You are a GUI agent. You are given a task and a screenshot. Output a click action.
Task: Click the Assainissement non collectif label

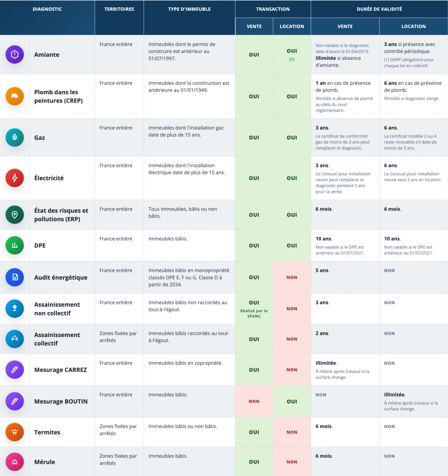[57, 309]
